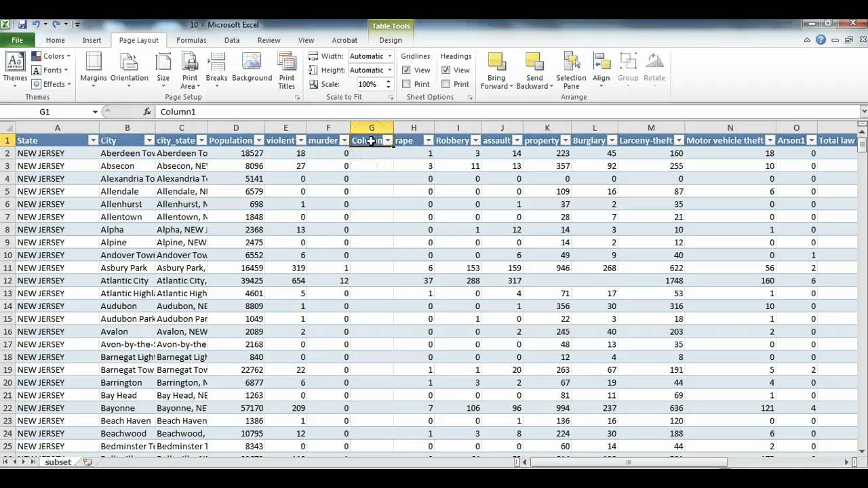Open the Population column filter dropdown

tap(258, 140)
